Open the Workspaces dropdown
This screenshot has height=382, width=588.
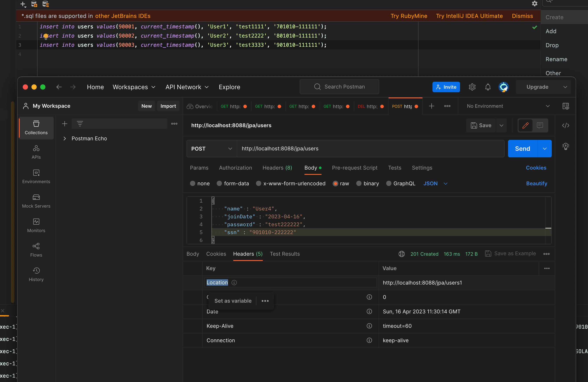click(134, 87)
